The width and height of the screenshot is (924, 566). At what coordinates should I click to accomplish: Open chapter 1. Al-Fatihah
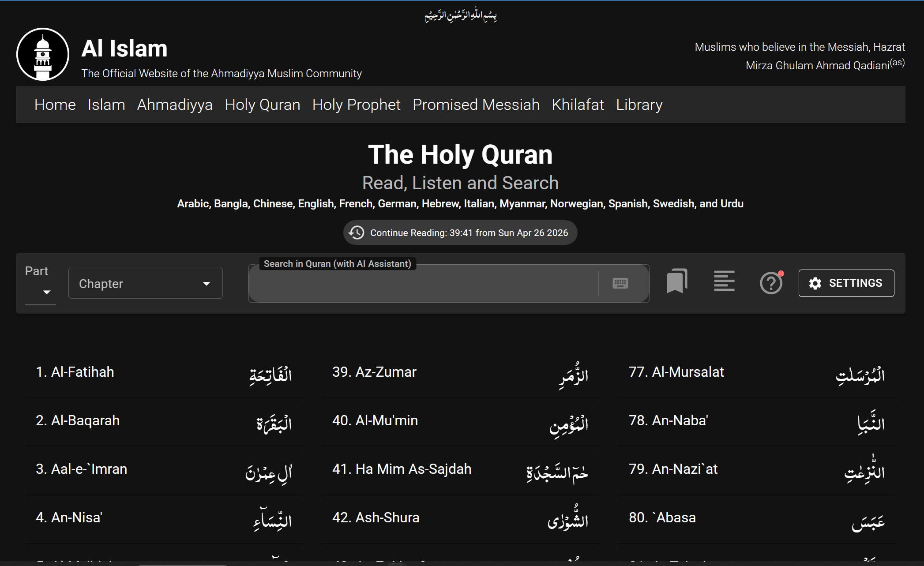[x=164, y=374]
